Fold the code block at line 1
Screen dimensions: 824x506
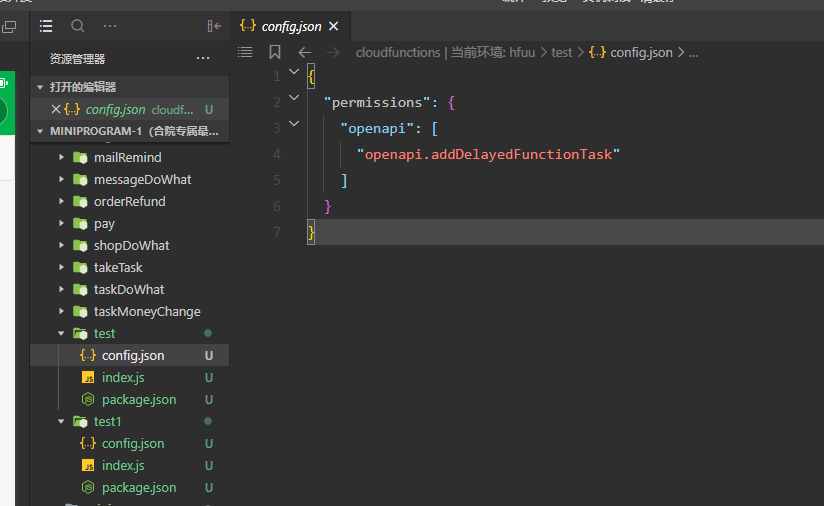(294, 71)
